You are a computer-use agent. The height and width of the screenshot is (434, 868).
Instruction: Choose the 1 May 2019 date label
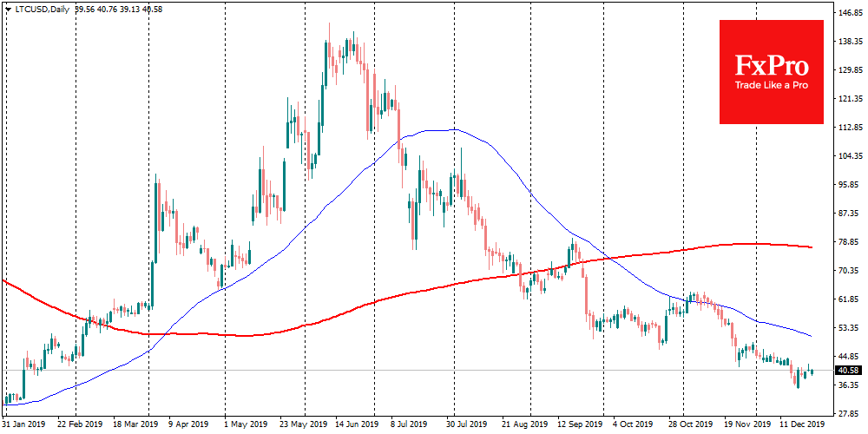247,424
